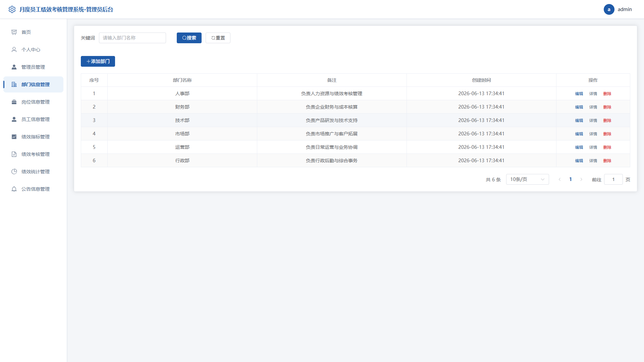
Task: Click the 员工信息管理 person icon
Action: tap(14, 119)
